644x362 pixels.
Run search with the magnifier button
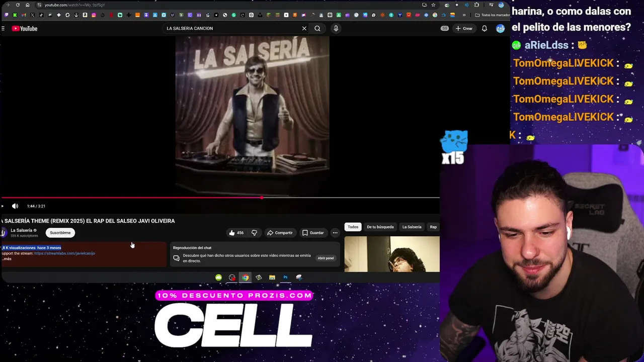(317, 29)
